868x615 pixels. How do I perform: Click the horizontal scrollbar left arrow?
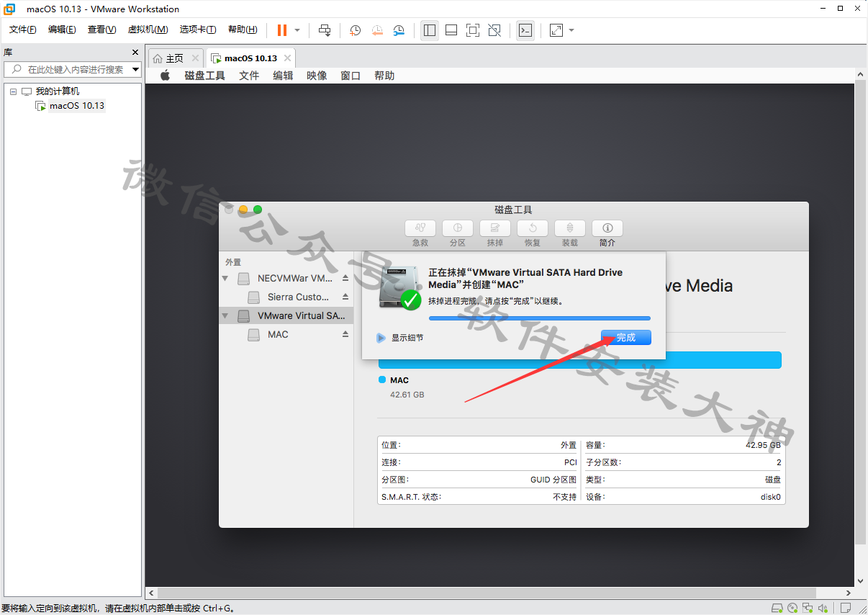pos(151,593)
